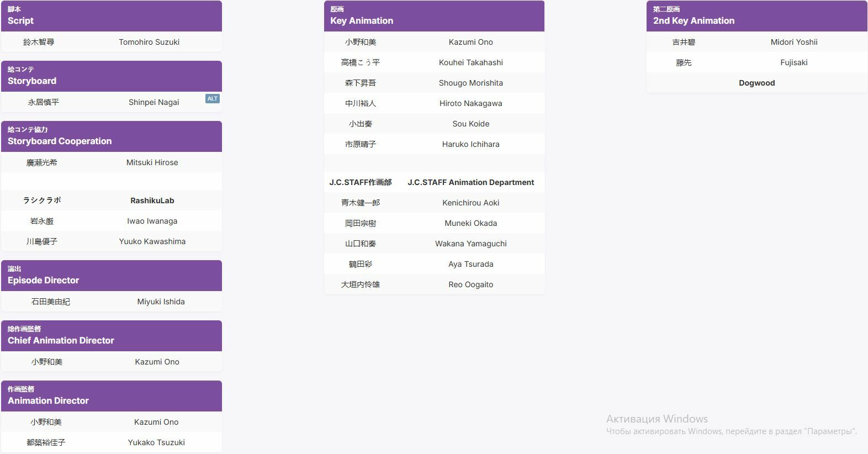The width and height of the screenshot is (868, 454).
Task: Open Miyuki Ishida, the Episode Director
Action: tap(161, 302)
